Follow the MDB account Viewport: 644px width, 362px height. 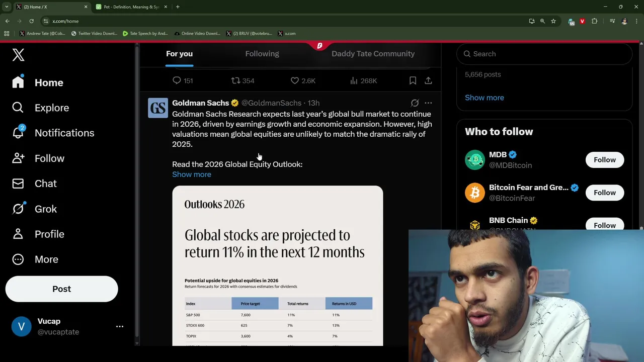coord(605,160)
